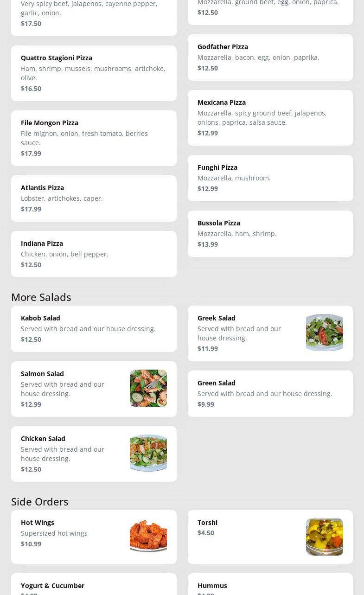
Task: Click the Bussola Pizza card
Action: point(270,234)
